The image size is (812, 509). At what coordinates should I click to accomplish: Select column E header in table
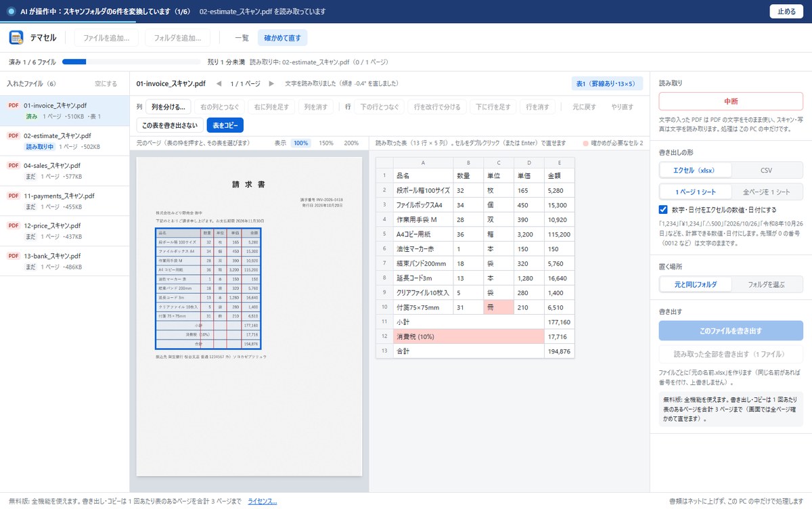pos(559,162)
